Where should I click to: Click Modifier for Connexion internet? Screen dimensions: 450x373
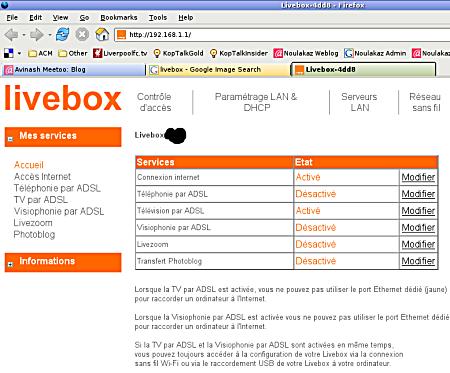418,177
